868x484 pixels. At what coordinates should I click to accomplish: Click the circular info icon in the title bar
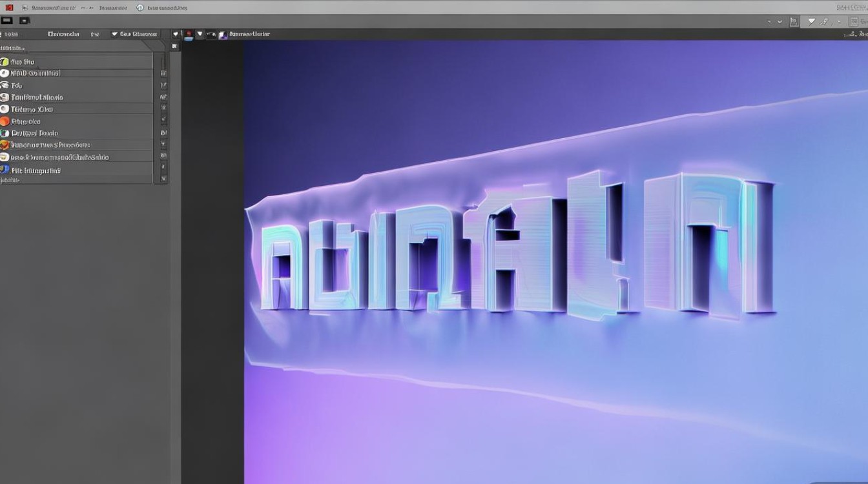pos(140,8)
